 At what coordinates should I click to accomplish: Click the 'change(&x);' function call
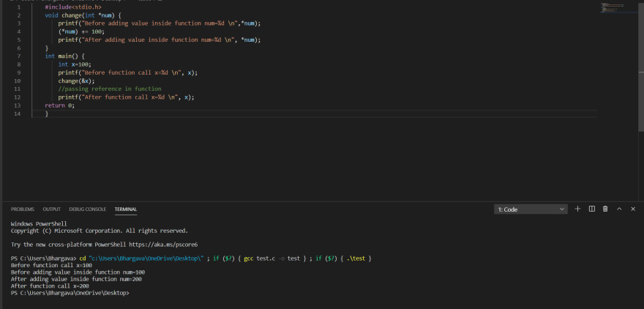[76, 81]
